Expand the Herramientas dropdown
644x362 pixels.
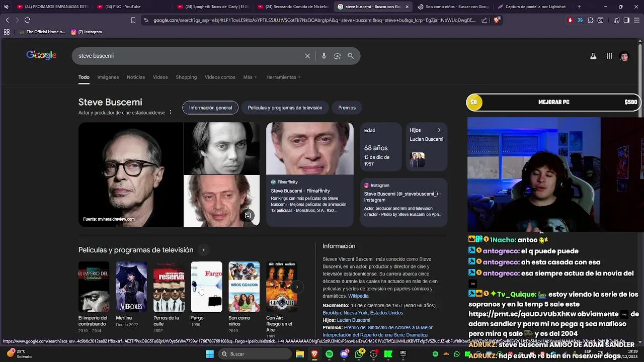(283, 77)
